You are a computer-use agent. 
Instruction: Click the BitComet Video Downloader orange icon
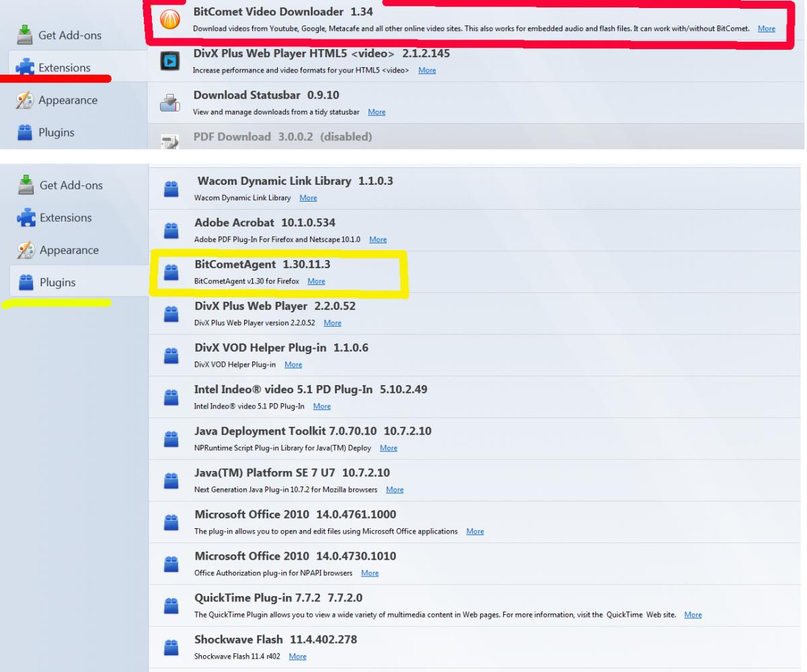pos(169,22)
